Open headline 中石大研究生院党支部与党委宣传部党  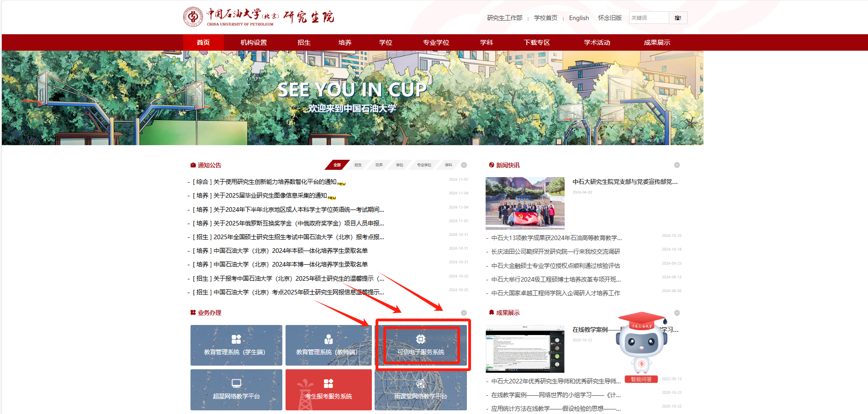(x=625, y=182)
